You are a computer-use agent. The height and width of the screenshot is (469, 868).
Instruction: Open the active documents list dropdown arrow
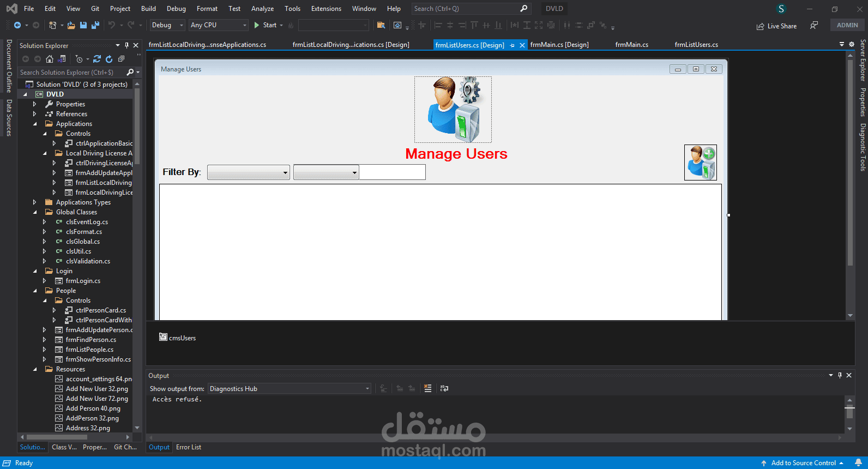point(842,44)
